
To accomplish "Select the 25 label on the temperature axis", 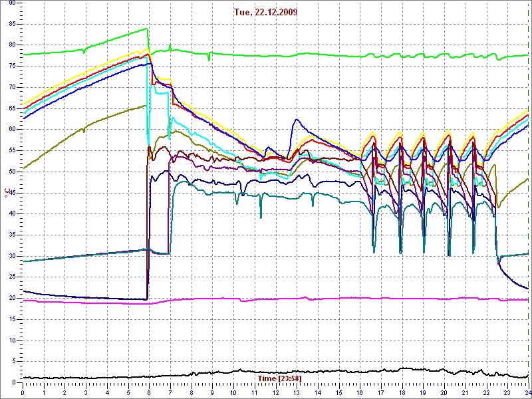I will click(12, 277).
